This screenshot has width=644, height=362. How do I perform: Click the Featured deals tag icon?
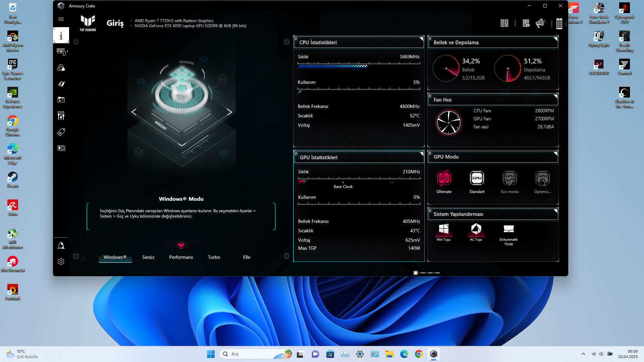pyautogui.click(x=61, y=132)
